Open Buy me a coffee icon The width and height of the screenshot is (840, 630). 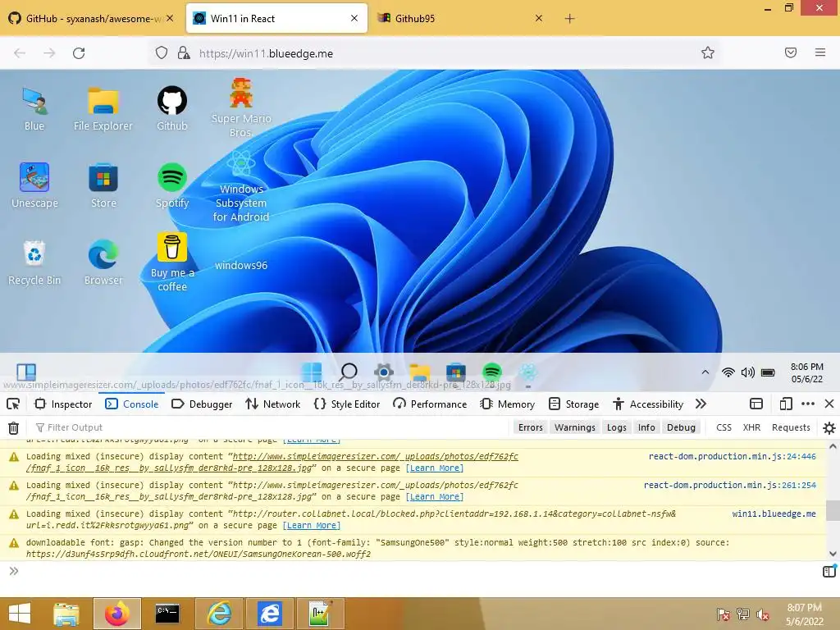(172, 262)
